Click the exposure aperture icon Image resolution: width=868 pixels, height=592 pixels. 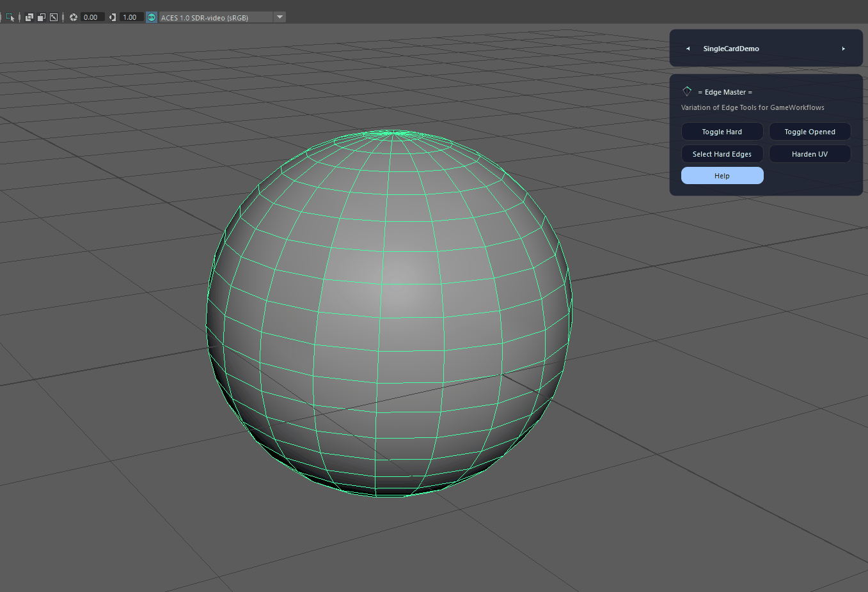click(x=74, y=17)
